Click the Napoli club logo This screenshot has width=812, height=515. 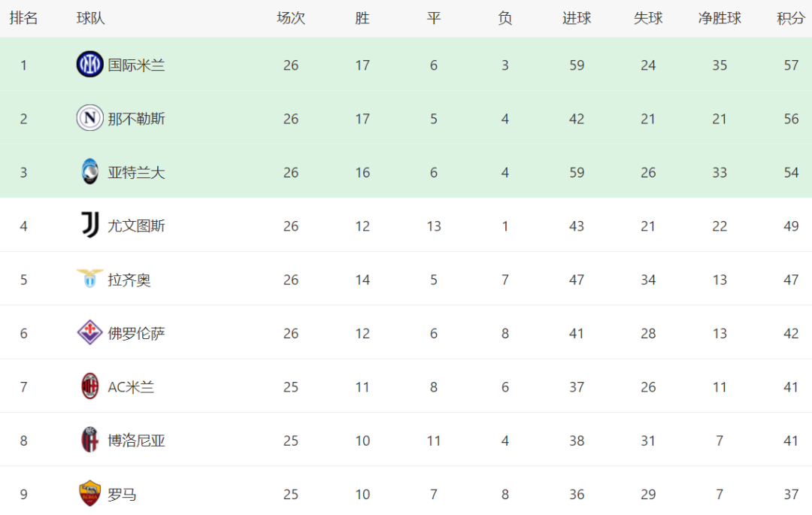[89, 118]
